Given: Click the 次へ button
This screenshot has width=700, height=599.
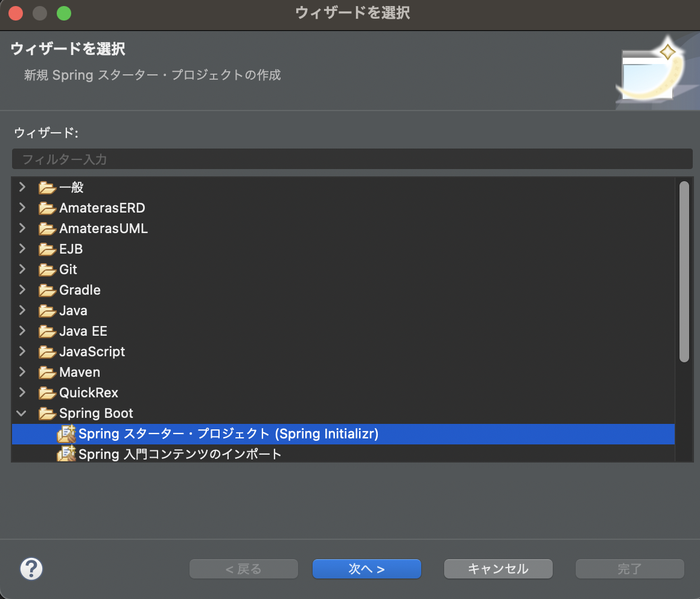Looking at the screenshot, I should point(366,568).
